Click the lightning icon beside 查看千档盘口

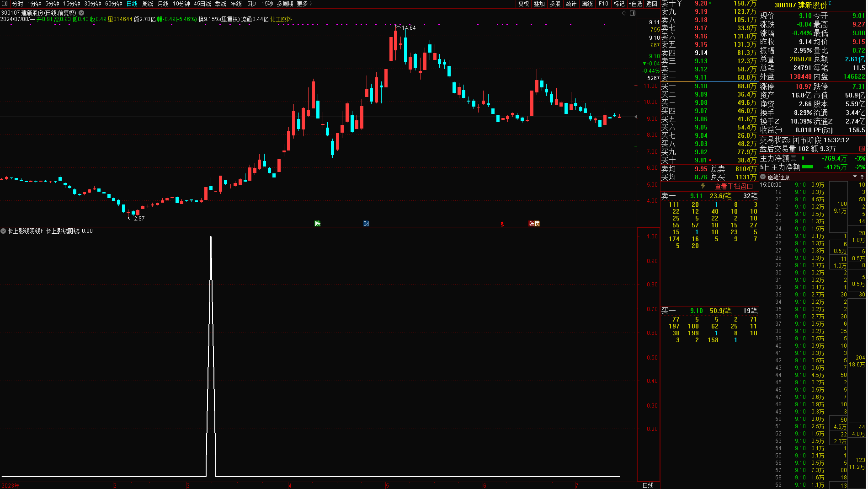[x=703, y=186]
